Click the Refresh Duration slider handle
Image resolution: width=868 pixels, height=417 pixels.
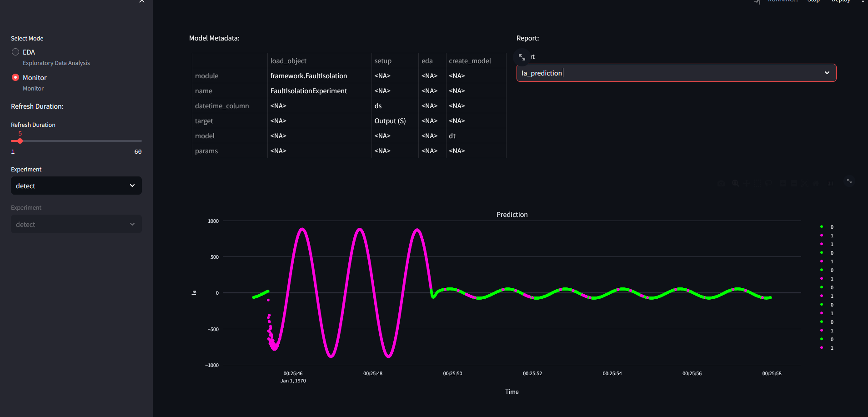pos(20,141)
